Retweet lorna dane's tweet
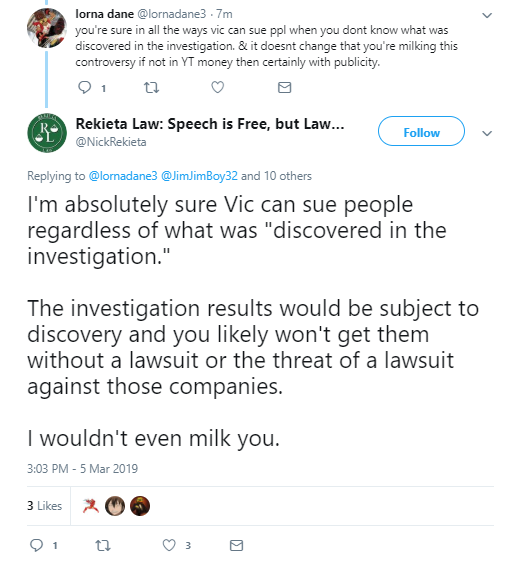519x570 pixels. [151, 88]
